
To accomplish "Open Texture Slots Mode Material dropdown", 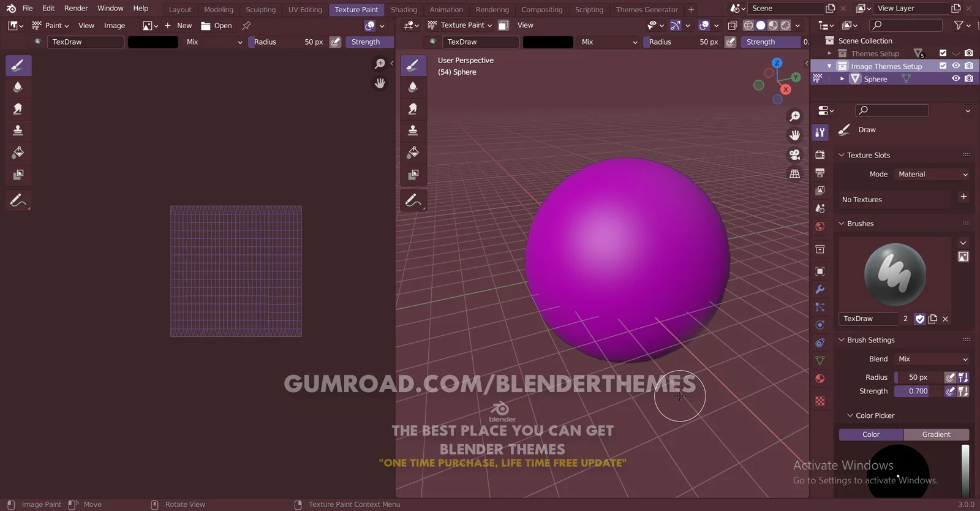I will pos(932,174).
